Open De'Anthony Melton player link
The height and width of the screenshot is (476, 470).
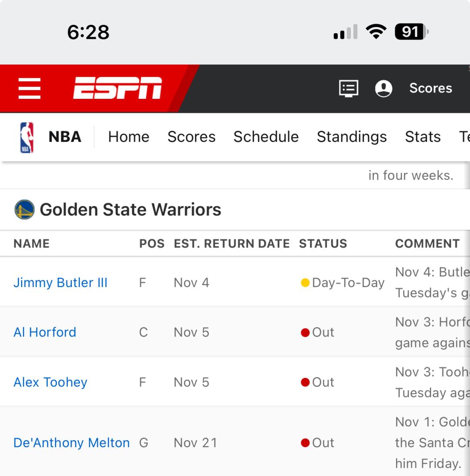point(71,443)
